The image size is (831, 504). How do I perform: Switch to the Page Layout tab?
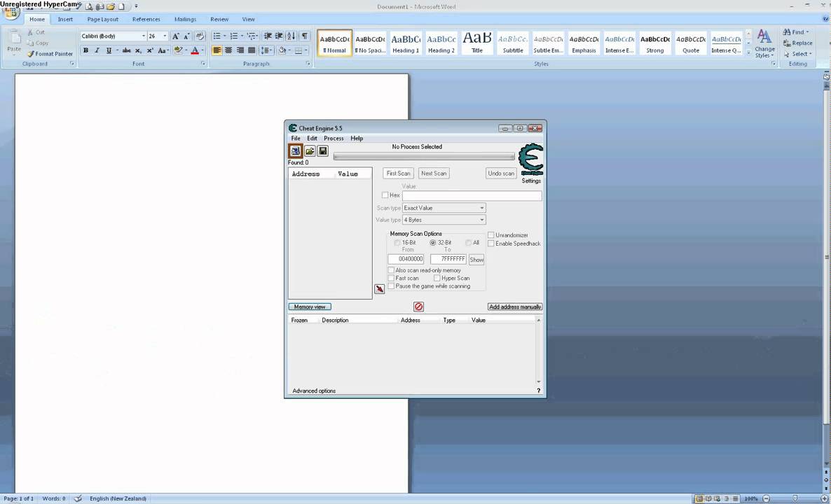(103, 19)
